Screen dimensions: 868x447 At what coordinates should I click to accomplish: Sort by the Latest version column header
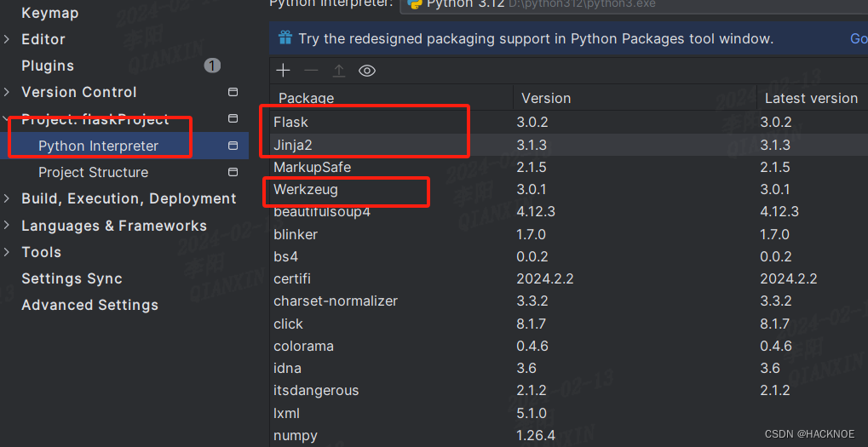811,98
